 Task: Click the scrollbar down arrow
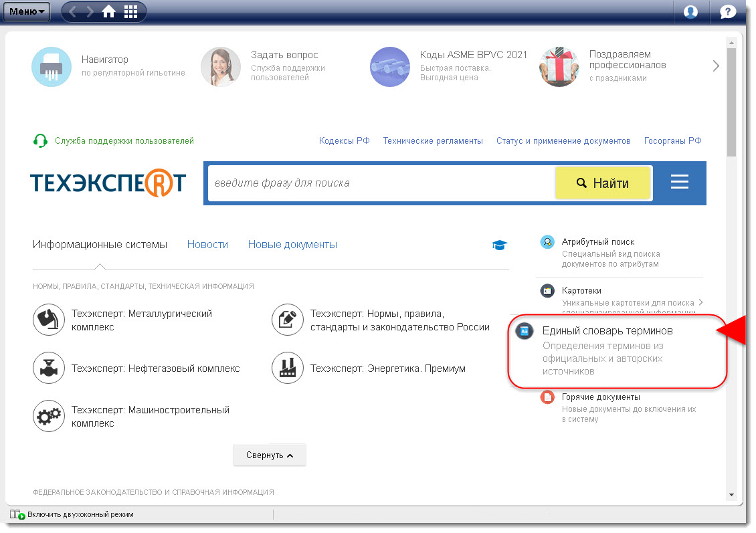coord(731,494)
